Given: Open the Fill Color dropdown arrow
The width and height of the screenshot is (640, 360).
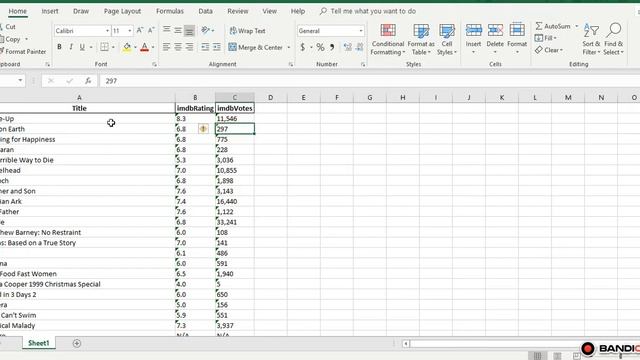Looking at the screenshot, I should point(135,48).
